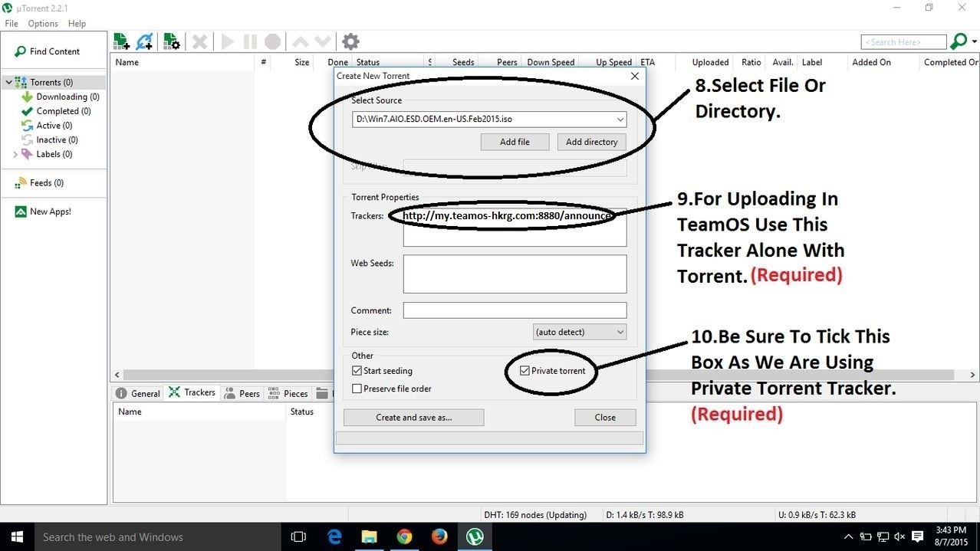Click the Add directory button

pyautogui.click(x=591, y=142)
